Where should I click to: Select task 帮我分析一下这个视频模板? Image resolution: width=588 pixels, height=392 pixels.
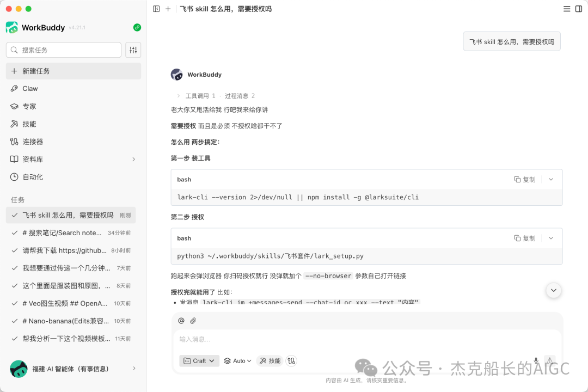[71, 338]
